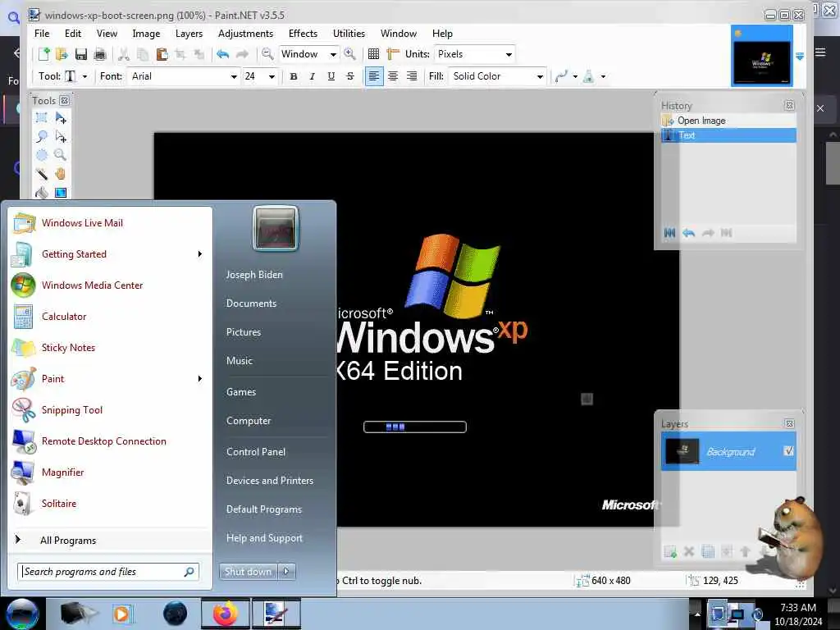840x630 pixels.
Task: Select Open Image history entry
Action: pyautogui.click(x=728, y=121)
